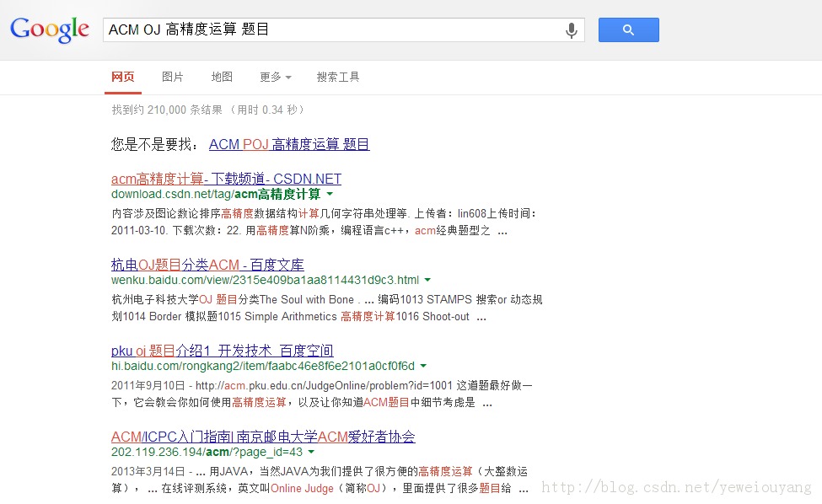Click the label 您是不是要找
Viewport: 822px width, 504px height.
154,144
